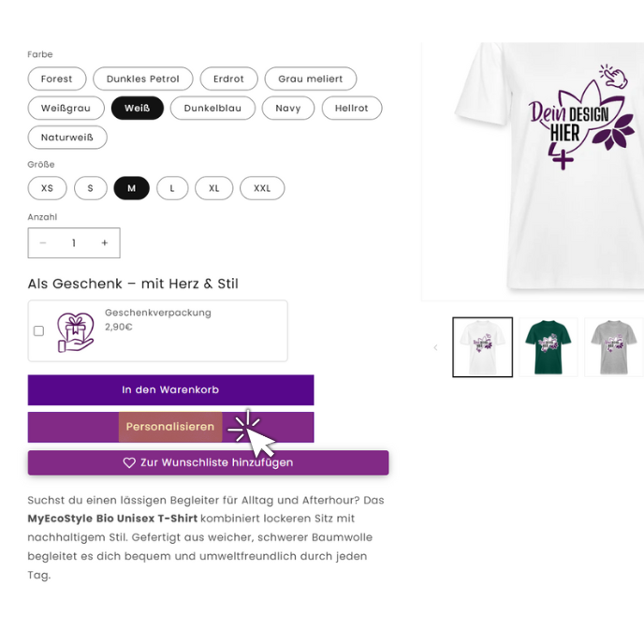Viewport: 644px width, 644px height.
Task: Click the quantity number field
Action: (x=74, y=243)
